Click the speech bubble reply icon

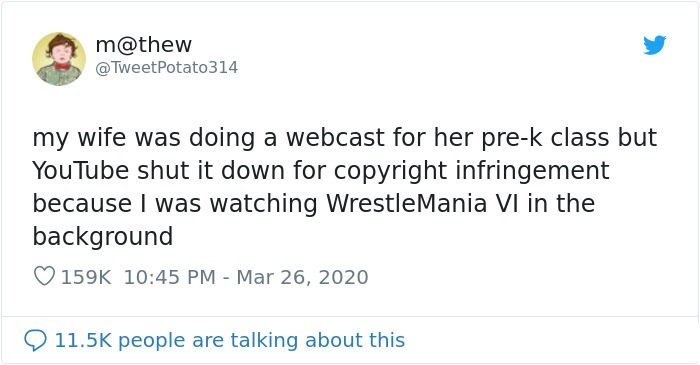pyautogui.click(x=35, y=341)
